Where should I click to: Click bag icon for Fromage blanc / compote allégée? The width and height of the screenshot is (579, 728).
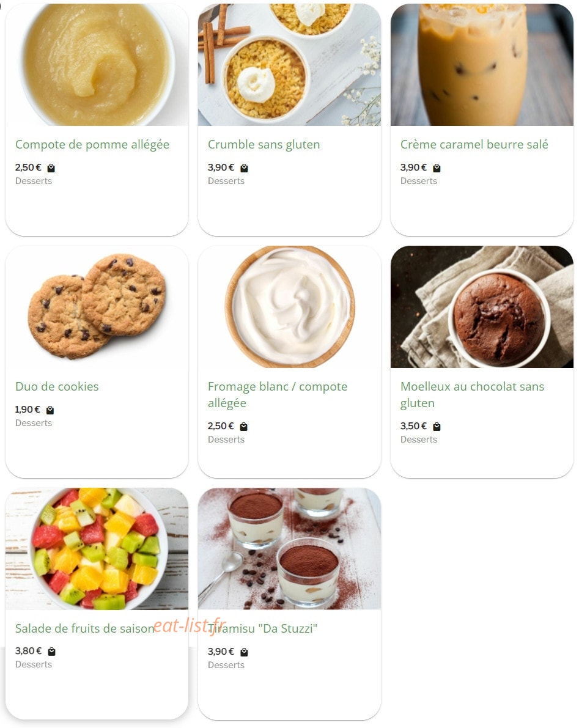click(244, 427)
